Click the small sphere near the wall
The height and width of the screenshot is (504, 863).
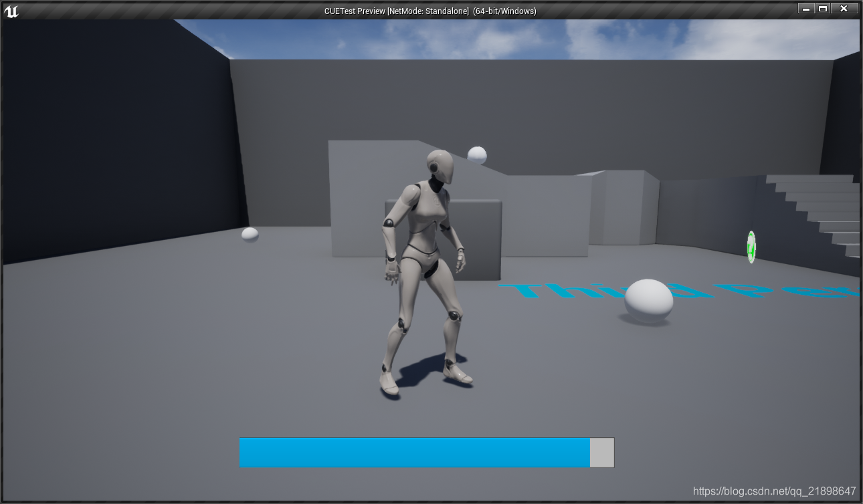[x=249, y=235]
